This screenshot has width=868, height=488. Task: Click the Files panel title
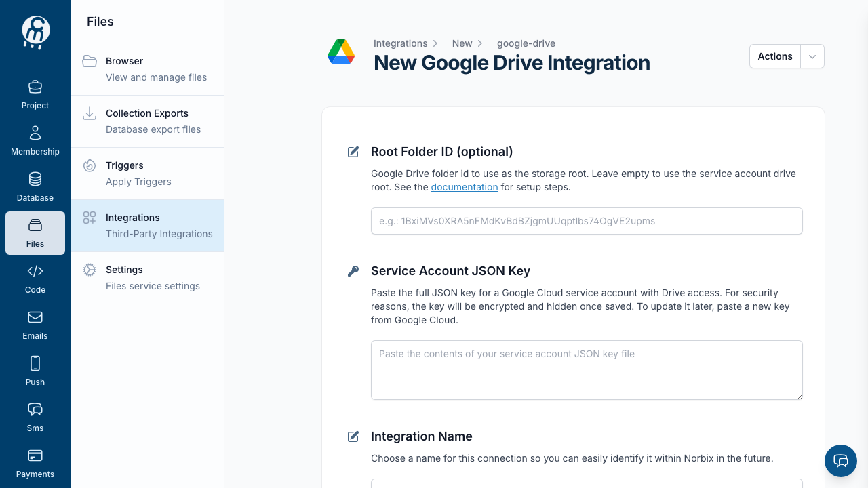100,22
